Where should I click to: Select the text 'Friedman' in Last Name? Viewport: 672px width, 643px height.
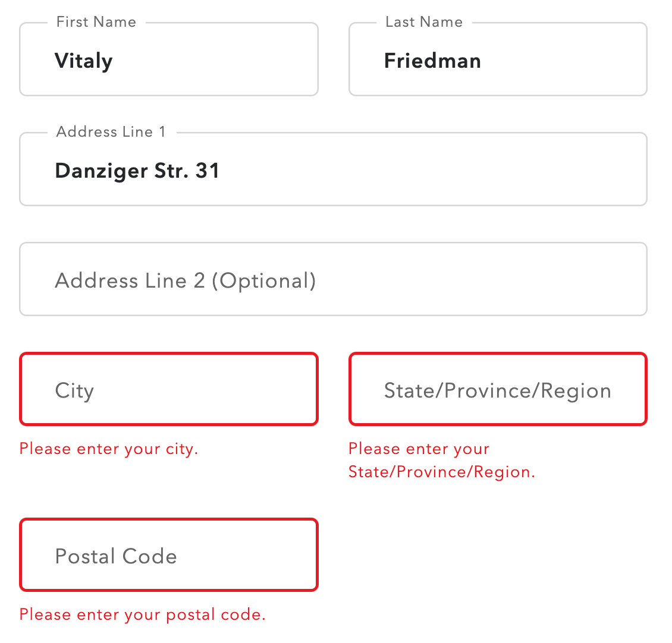[x=433, y=60]
